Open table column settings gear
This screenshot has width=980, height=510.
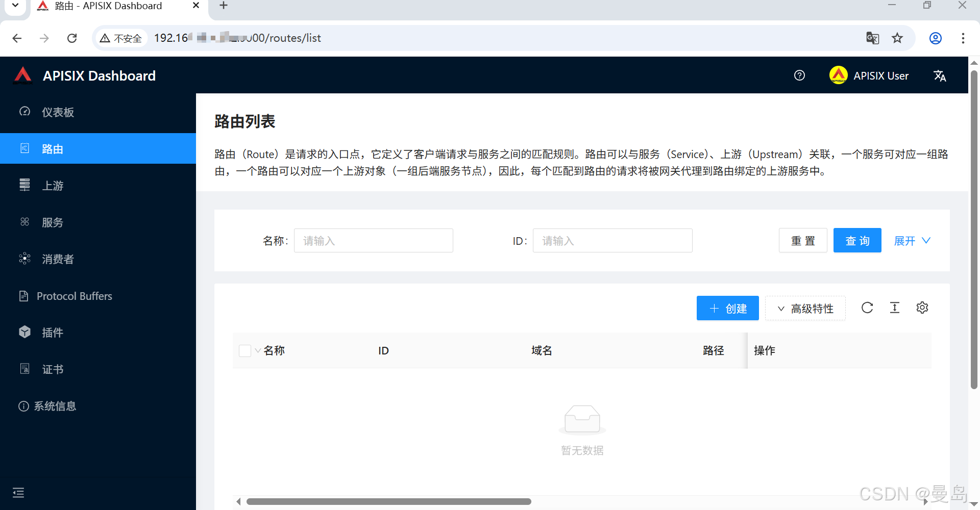click(x=922, y=308)
